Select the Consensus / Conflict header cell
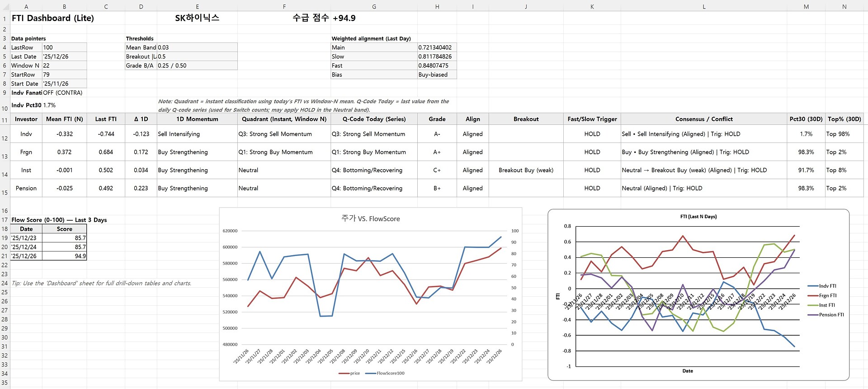868x389 pixels. pos(703,119)
